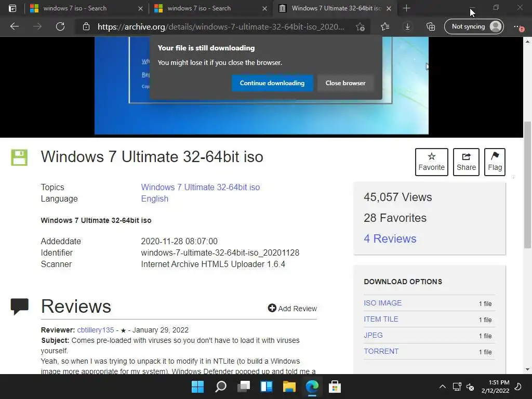Viewport: 532px width, 399px height.
Task: Click the 45,057 Views text
Action: 397,197
